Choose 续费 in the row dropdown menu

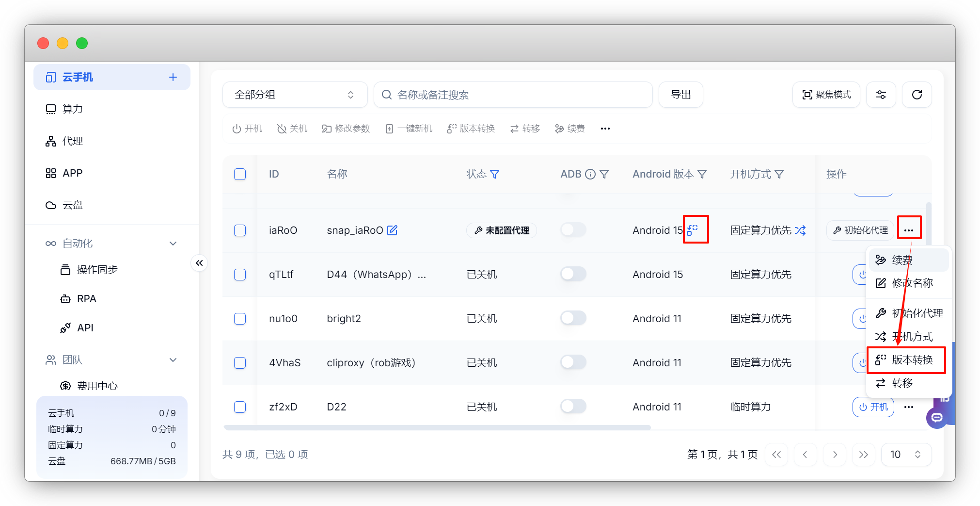[909, 260]
